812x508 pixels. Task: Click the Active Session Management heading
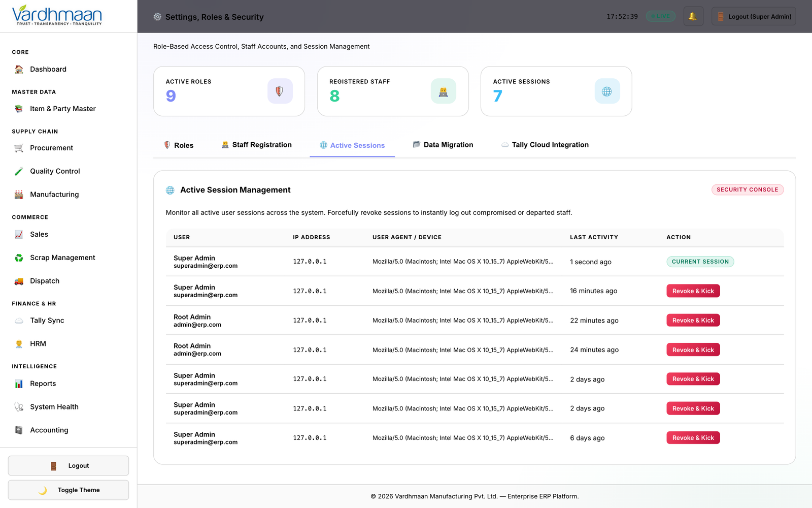[x=235, y=190]
